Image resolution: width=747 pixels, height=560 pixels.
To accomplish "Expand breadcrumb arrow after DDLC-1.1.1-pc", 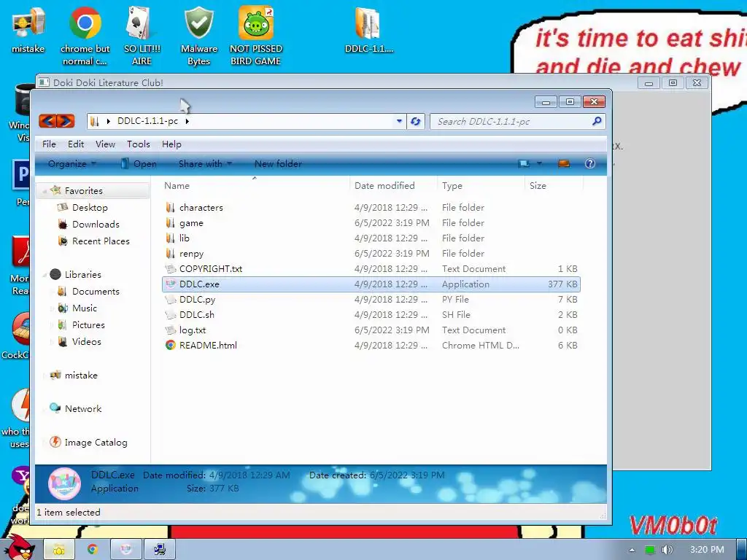I will (x=187, y=122).
